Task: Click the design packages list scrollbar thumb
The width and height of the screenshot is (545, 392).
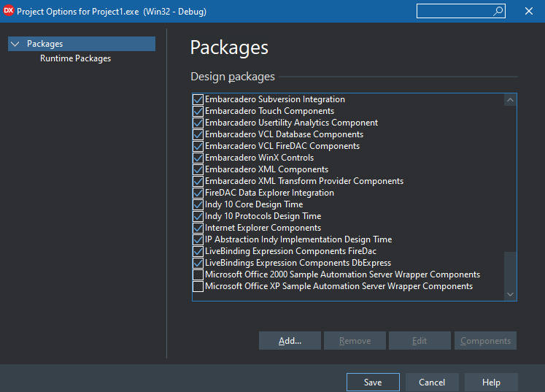Action: (x=510, y=270)
